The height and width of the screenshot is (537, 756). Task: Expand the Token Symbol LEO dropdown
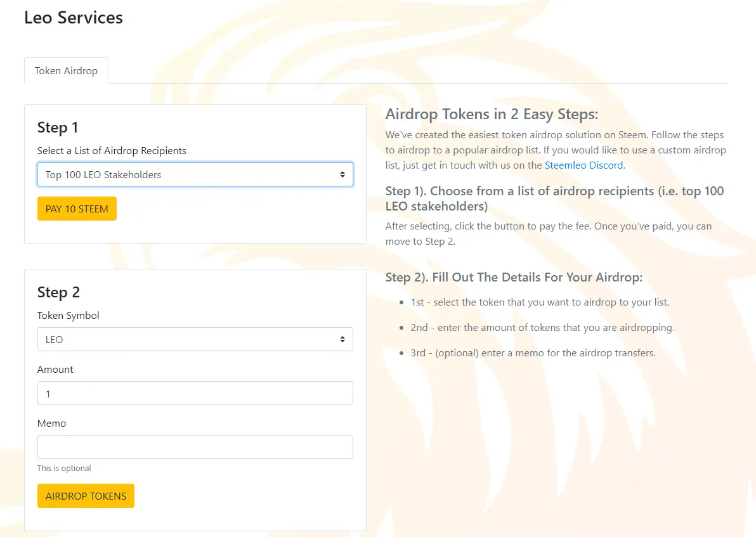195,339
